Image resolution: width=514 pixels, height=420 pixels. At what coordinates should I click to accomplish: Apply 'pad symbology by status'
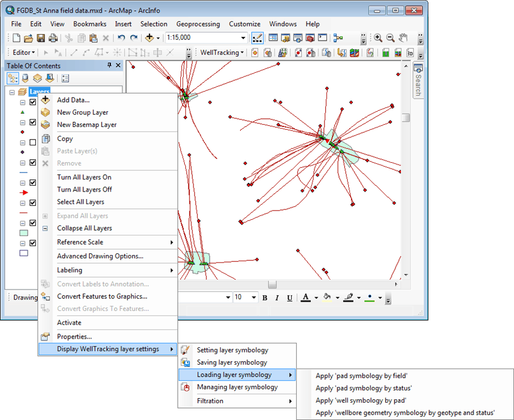click(x=405, y=388)
